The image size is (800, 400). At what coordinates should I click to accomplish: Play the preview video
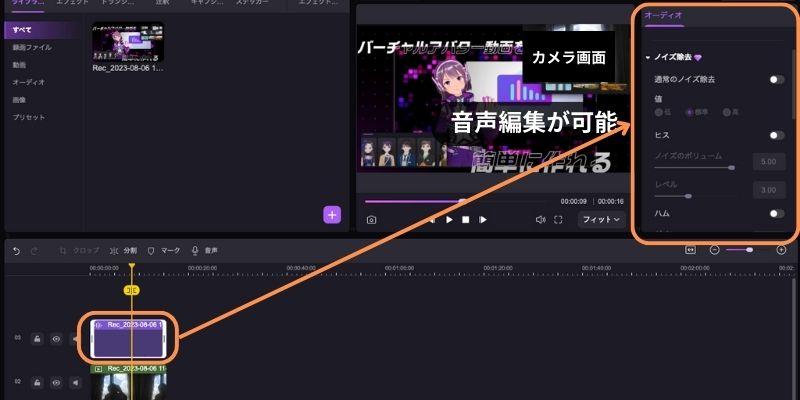tap(449, 220)
